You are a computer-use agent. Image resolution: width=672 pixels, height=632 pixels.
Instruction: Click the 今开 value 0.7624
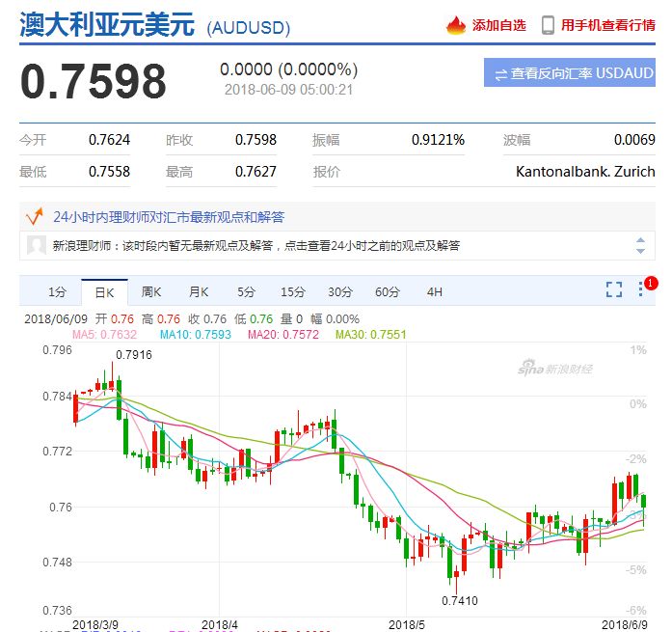(109, 140)
